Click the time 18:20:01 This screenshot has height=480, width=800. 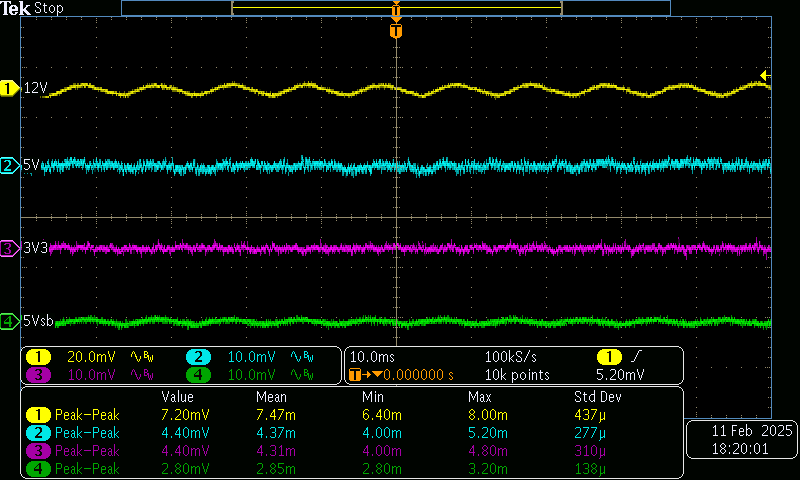(x=740, y=449)
